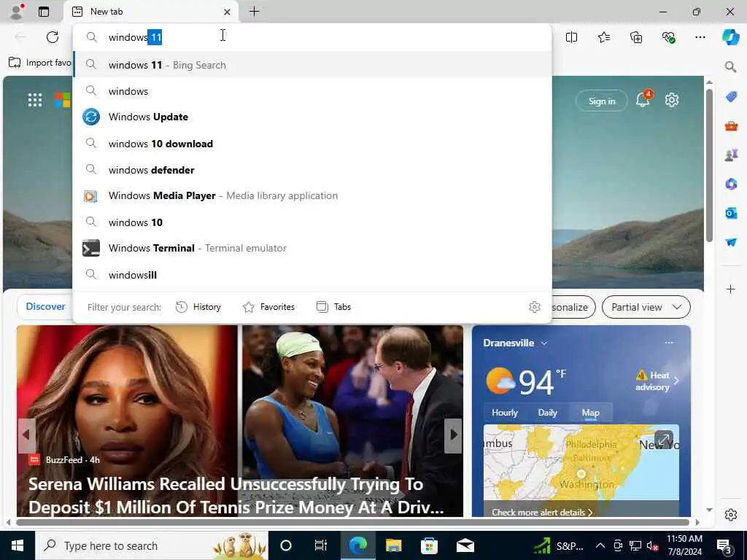The height and width of the screenshot is (560, 747).
Task: Switch weather to Hourly tab
Action: 505,413
